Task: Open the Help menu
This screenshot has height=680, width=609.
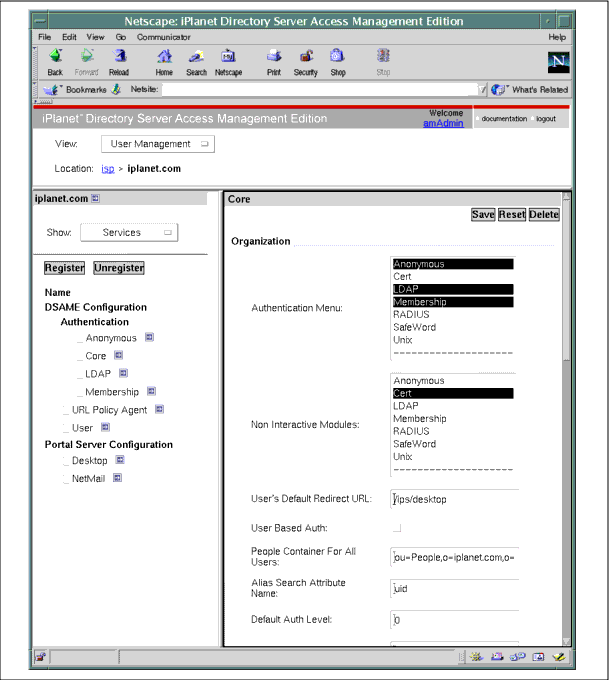Action: click(x=557, y=37)
